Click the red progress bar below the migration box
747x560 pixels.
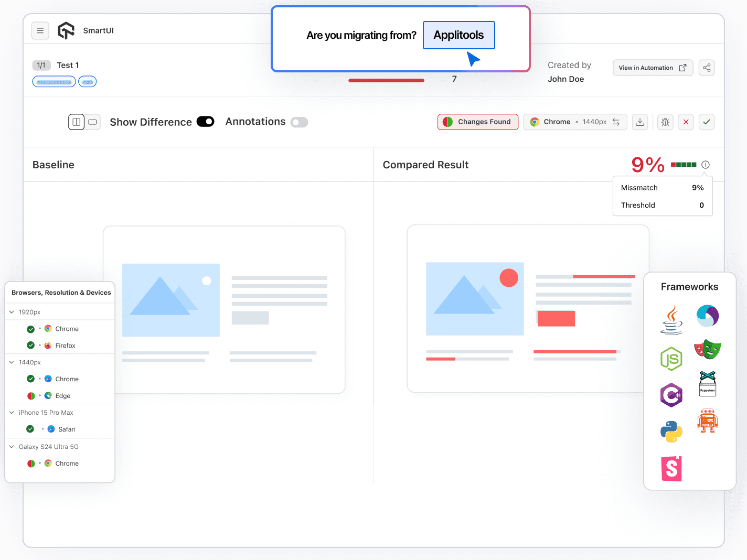[x=386, y=80]
